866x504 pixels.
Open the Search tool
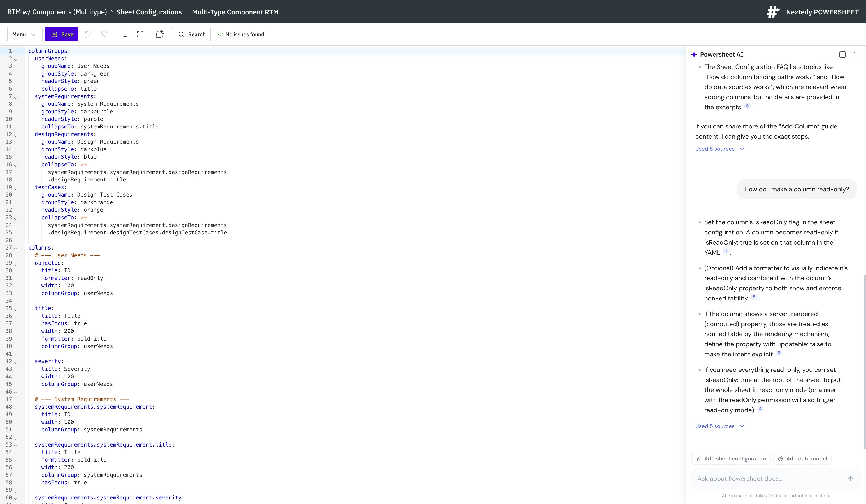(x=191, y=34)
